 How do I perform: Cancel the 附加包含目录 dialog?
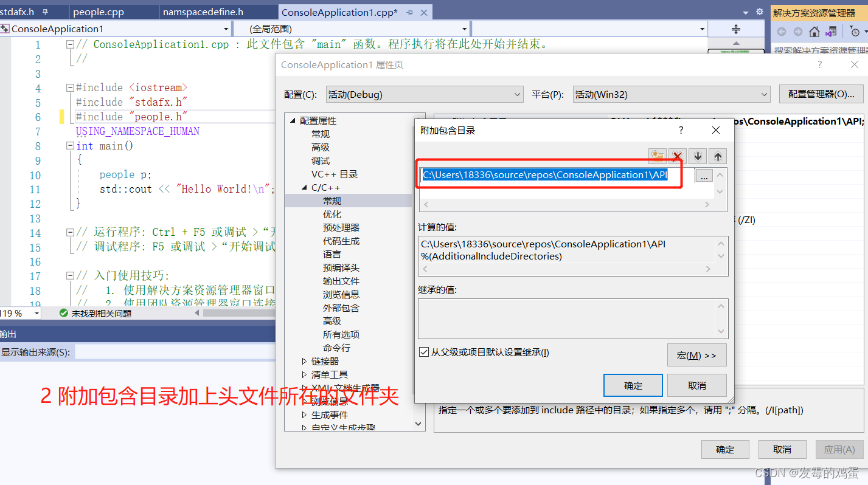[696, 385]
